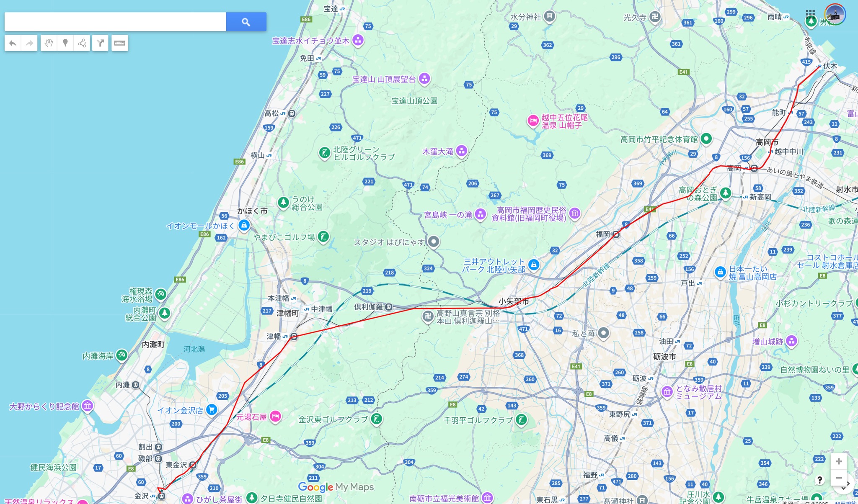Select the Add marker pin tool
The image size is (858, 504).
[65, 43]
